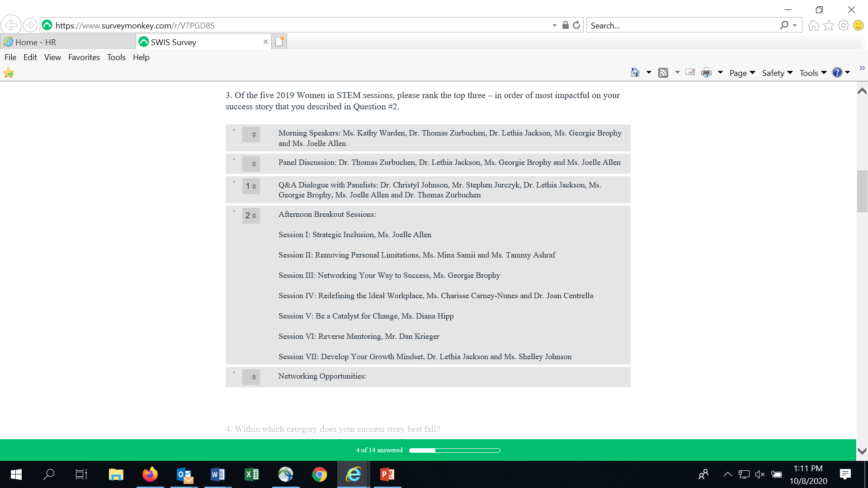
Task: Click the browser refresh icon
Action: 576,25
